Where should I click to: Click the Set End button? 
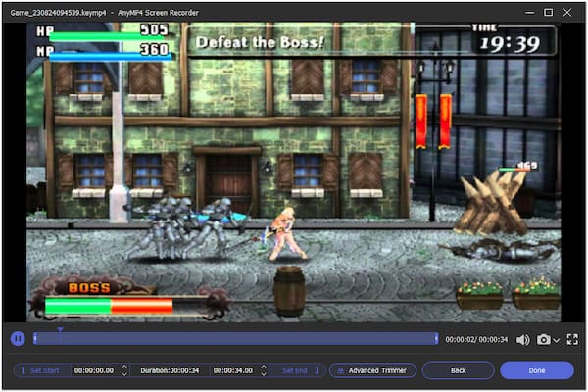point(299,370)
